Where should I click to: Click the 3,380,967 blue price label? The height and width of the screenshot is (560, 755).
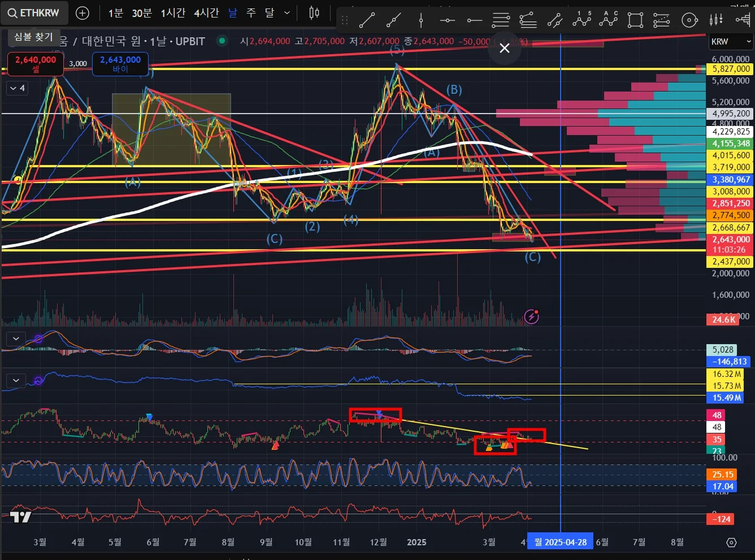click(x=731, y=180)
